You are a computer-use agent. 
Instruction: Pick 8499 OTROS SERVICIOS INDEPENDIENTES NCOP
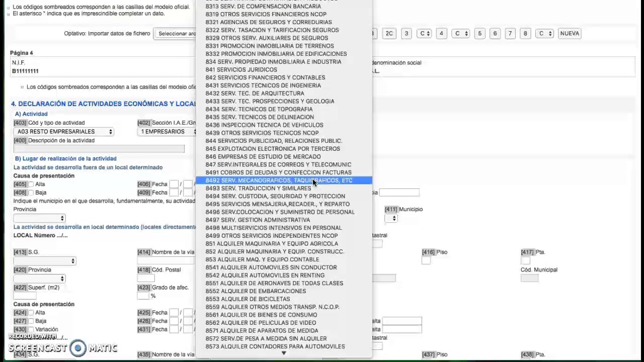(284, 236)
